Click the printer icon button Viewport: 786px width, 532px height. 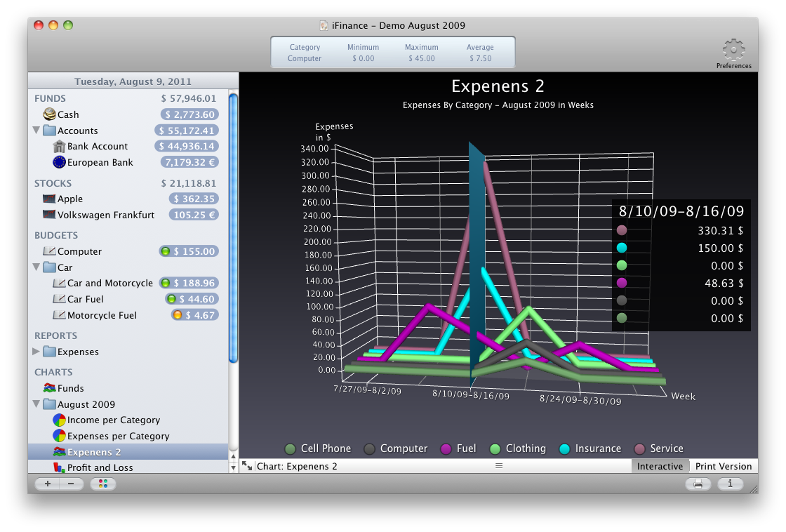point(698,484)
